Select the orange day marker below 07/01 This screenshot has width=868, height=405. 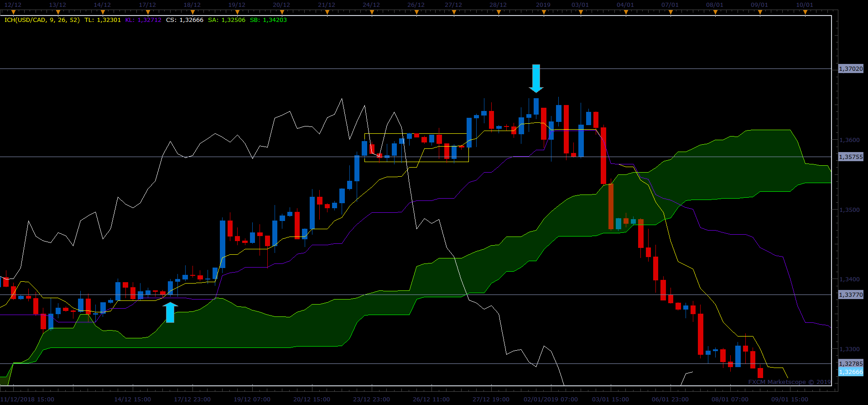[x=670, y=12]
